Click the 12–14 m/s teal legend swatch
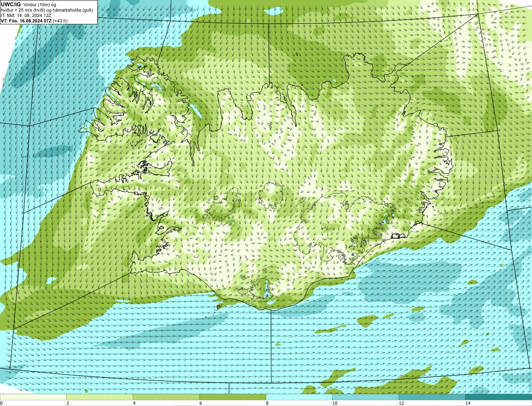 tap(432, 397)
